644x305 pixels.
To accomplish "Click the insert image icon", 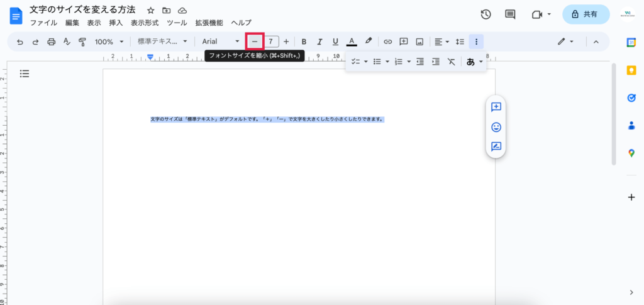I will point(419,42).
